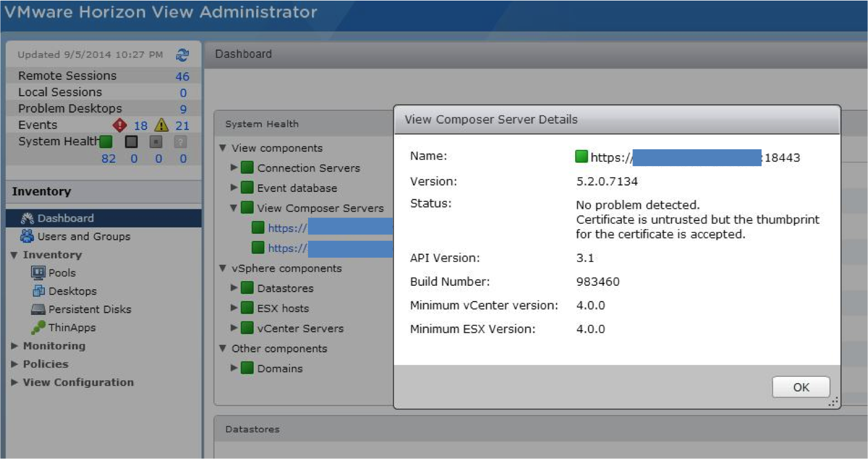Click the red error events icon
The height and width of the screenshot is (459, 868).
coord(120,125)
